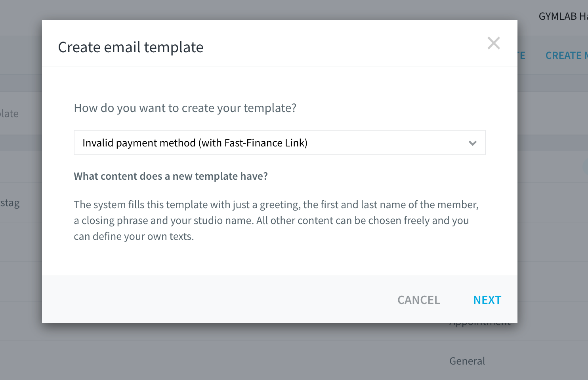Click the 'How do you want to create' label

(x=185, y=108)
